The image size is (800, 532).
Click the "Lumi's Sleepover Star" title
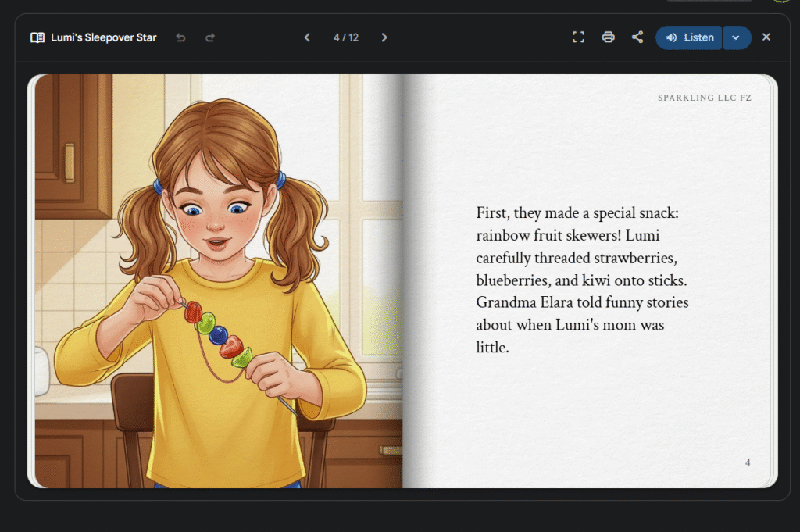[x=104, y=37]
